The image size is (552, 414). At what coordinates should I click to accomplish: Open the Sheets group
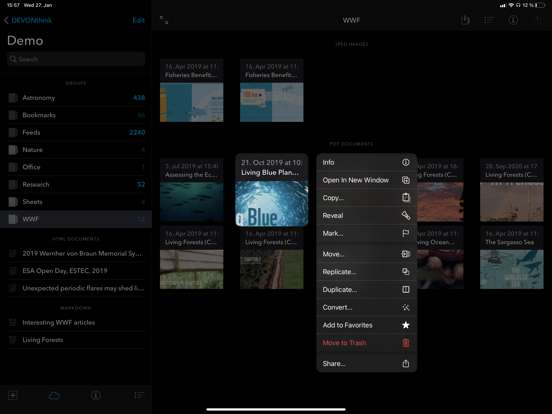coord(76,202)
